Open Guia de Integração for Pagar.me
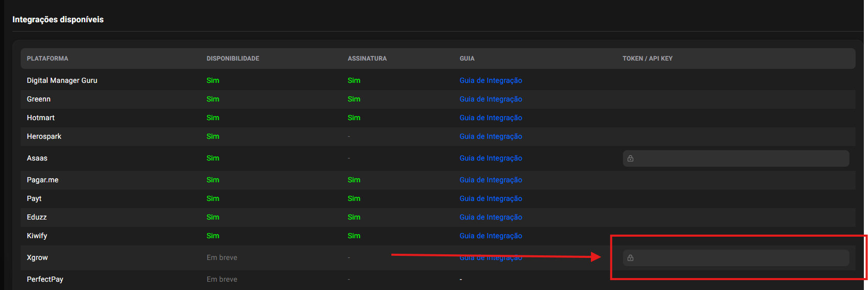The image size is (868, 290). (x=491, y=180)
